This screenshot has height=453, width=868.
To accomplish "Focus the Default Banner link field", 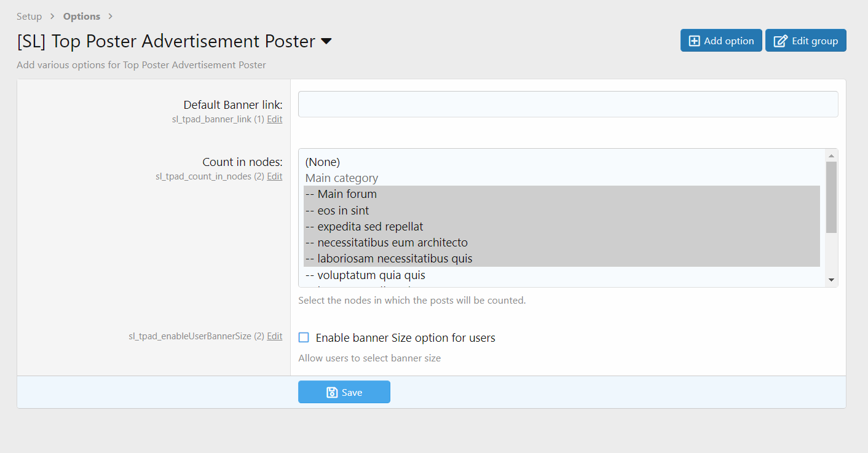I will [x=567, y=104].
